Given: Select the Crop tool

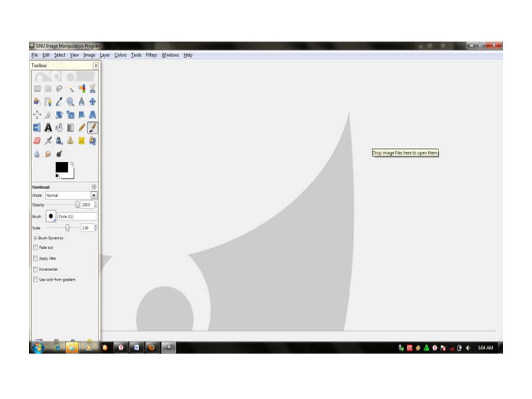Looking at the screenshot, I should pyautogui.click(x=48, y=115).
